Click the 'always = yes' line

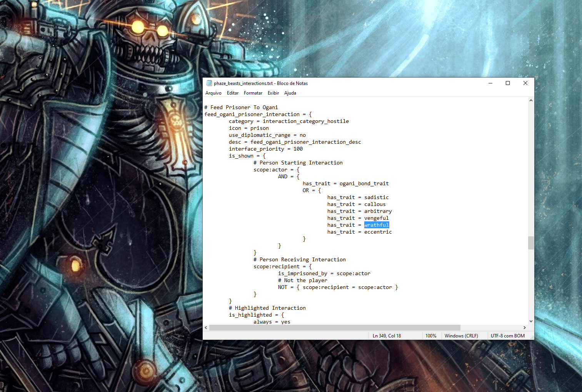272,322
